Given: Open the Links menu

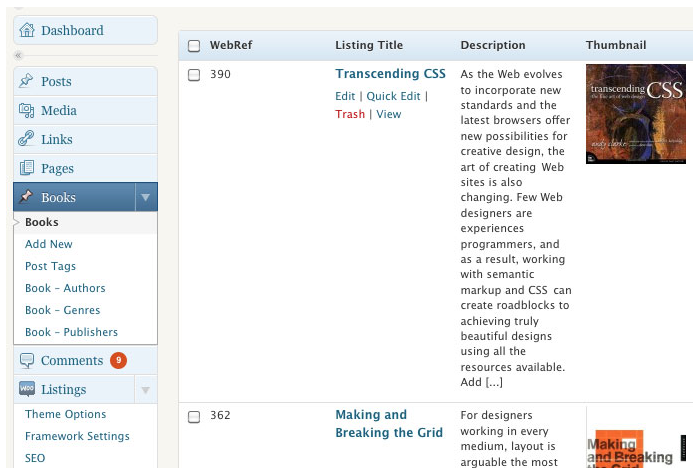Looking at the screenshot, I should pos(85,139).
